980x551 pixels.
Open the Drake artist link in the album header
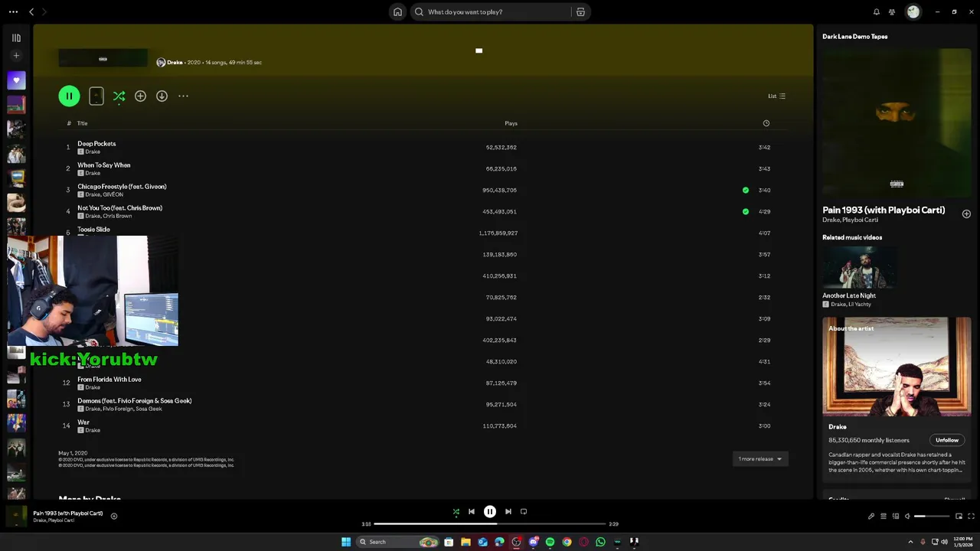(175, 62)
